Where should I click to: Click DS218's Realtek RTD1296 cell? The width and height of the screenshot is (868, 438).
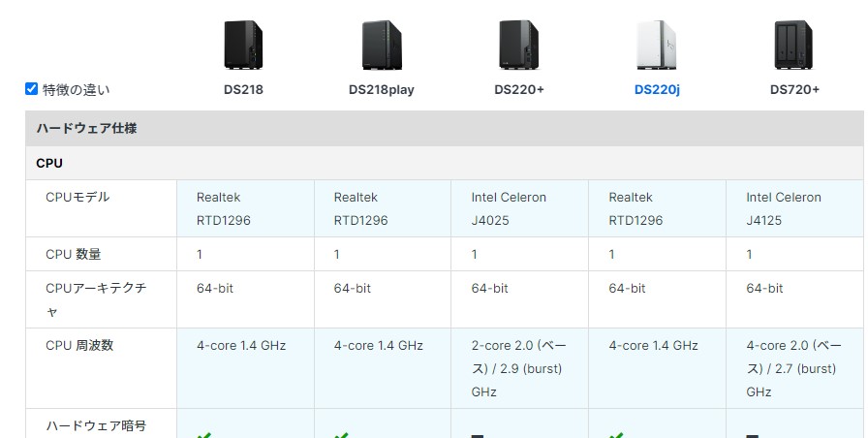(x=245, y=208)
